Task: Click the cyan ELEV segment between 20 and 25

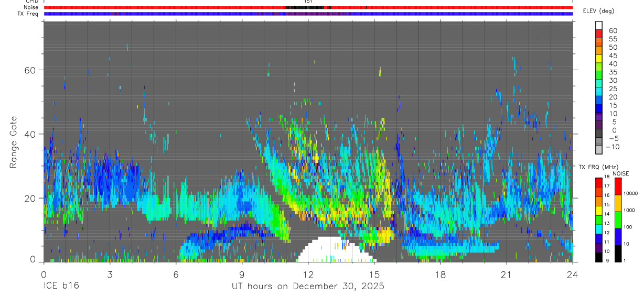Action: pos(599,92)
